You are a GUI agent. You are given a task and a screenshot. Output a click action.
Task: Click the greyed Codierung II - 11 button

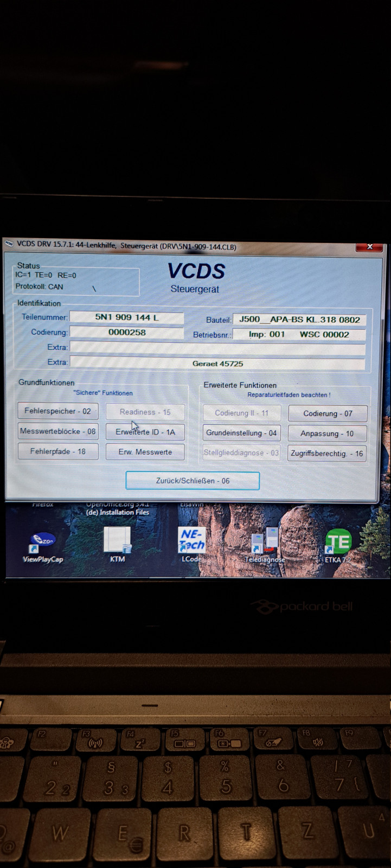pos(241,413)
